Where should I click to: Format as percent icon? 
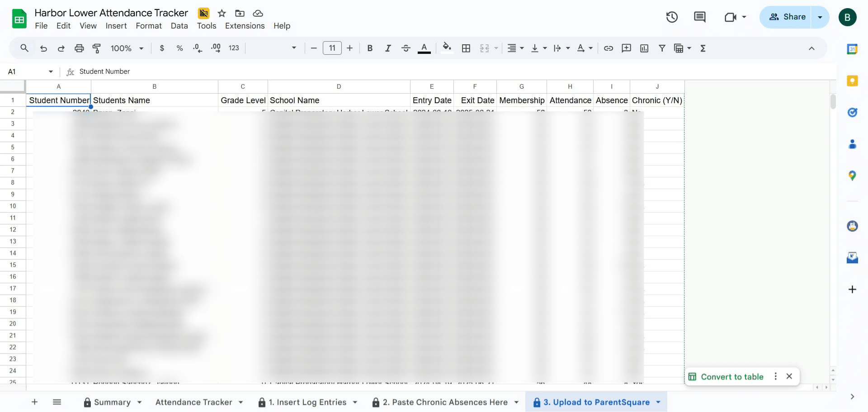(179, 48)
